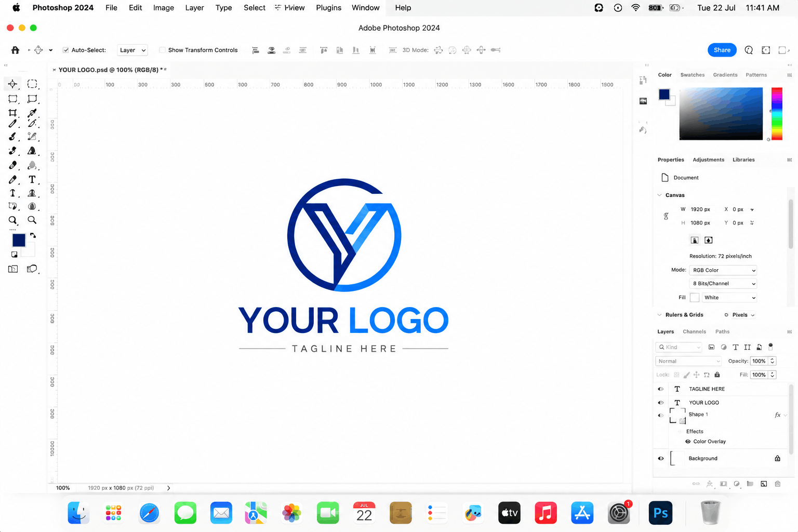Click Link layers icon
798x532 pixels.
696,484
